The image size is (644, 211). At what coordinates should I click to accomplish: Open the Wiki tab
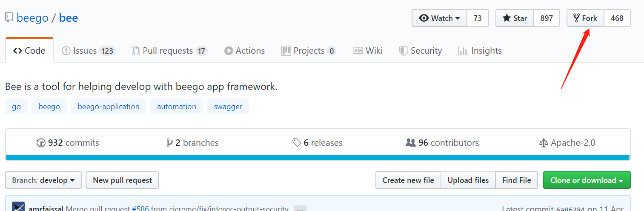[368, 51]
